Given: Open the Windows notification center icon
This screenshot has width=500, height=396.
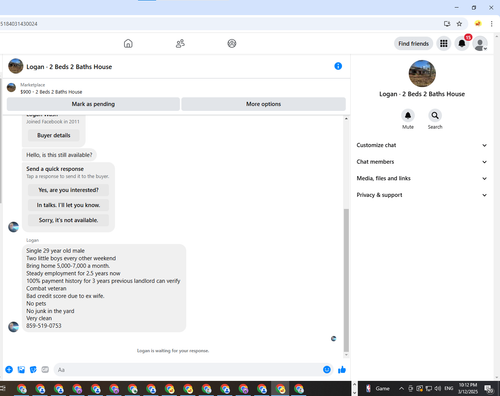Looking at the screenshot, I should point(489,389).
